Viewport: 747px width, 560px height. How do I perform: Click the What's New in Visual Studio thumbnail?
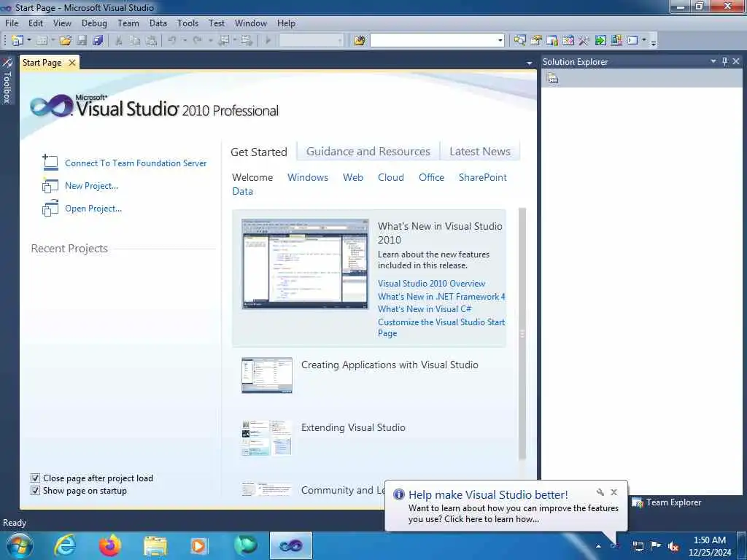pyautogui.click(x=305, y=264)
